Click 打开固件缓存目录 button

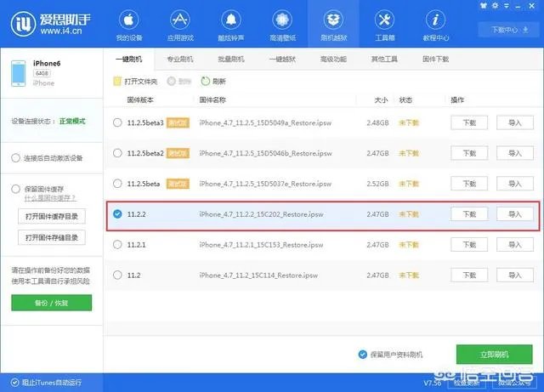point(52,217)
